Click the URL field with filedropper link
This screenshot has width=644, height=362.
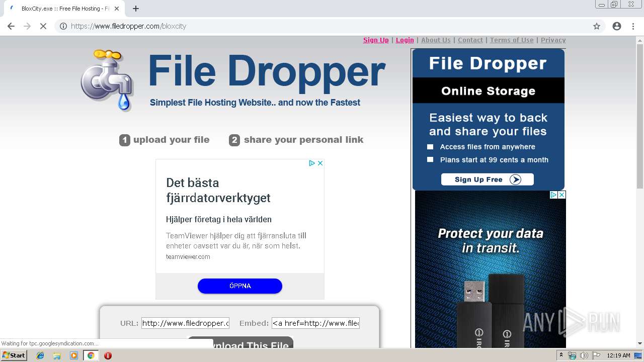pyautogui.click(x=185, y=323)
